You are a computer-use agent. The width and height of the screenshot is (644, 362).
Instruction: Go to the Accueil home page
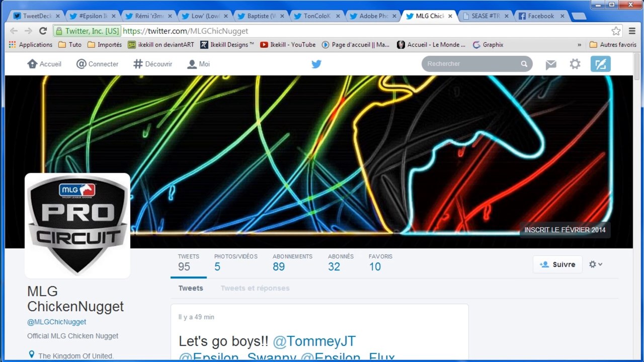[x=44, y=64]
